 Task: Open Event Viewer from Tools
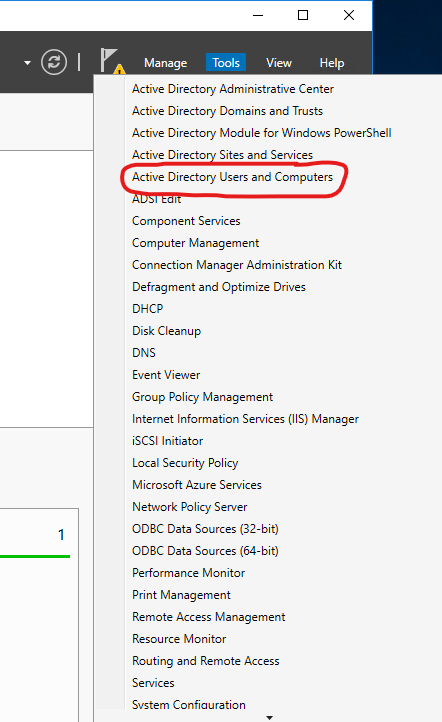(x=166, y=375)
